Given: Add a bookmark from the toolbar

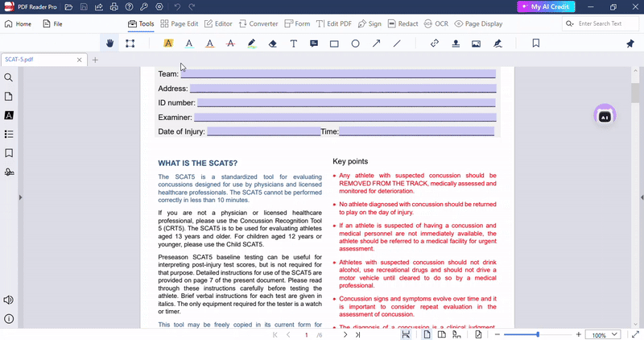Looking at the screenshot, I should coord(536,44).
